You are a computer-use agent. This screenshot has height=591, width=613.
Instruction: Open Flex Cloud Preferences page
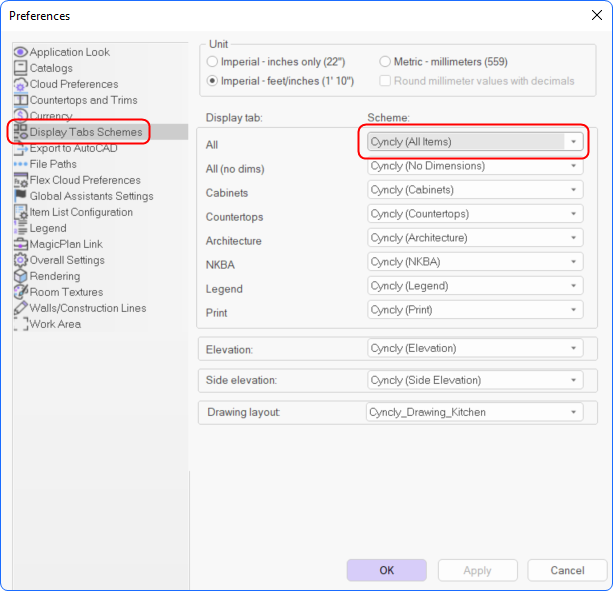click(x=85, y=180)
